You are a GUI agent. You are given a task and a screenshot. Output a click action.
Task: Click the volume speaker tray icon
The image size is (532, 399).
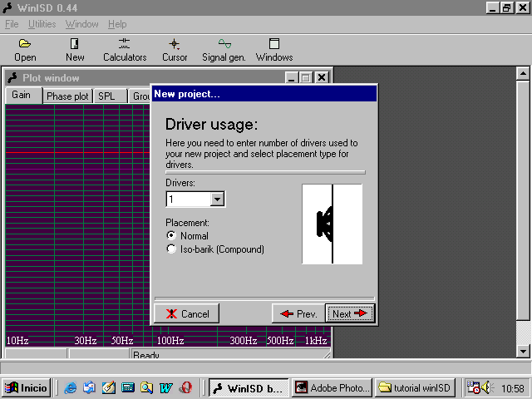click(x=487, y=387)
